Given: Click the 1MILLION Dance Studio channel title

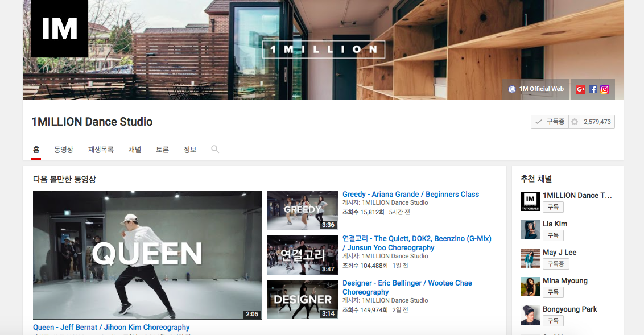Looking at the screenshot, I should point(92,122).
